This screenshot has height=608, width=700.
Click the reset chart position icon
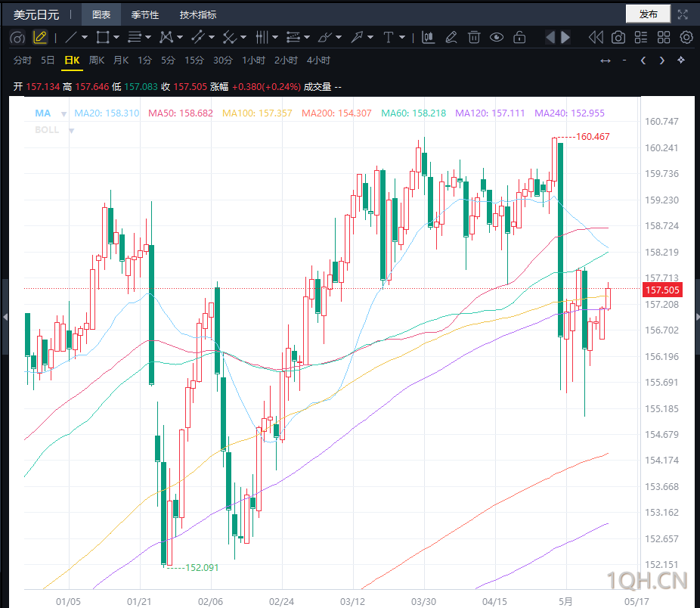click(681, 60)
